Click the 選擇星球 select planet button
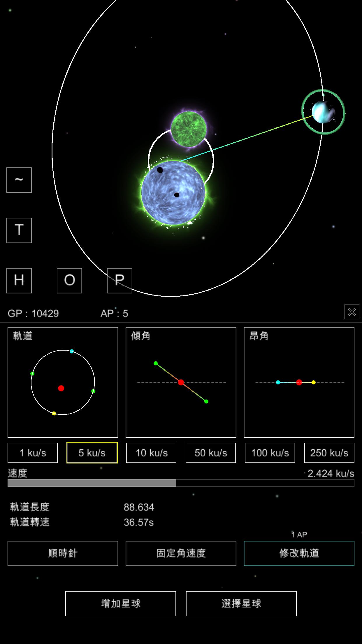 point(241,603)
